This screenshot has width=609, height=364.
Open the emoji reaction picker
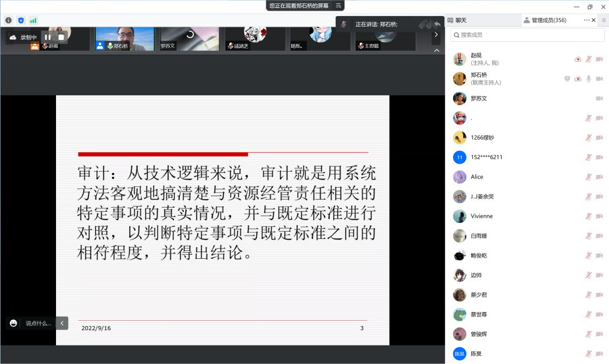pyautogui.click(x=13, y=323)
